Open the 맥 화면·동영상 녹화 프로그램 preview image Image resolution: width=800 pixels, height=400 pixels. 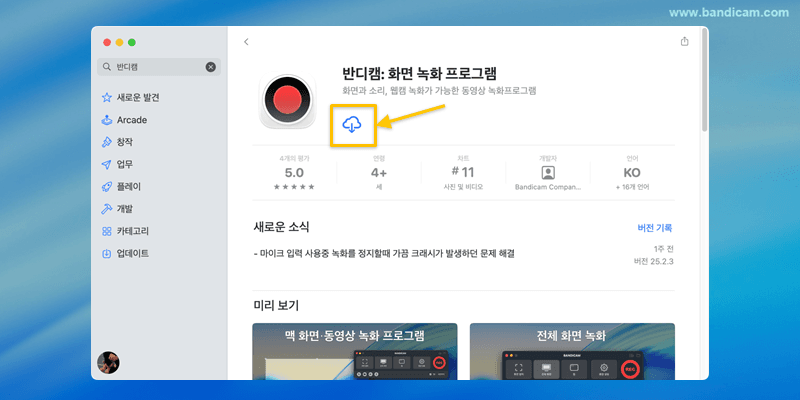click(x=355, y=351)
